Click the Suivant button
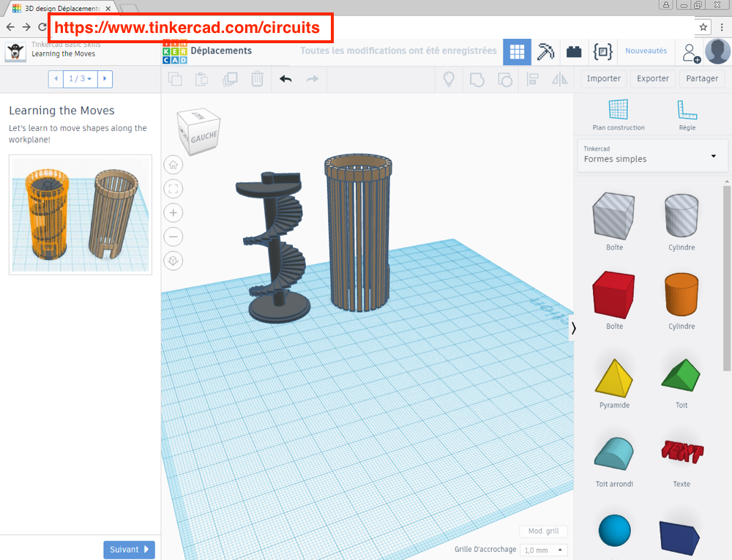 coord(129,550)
